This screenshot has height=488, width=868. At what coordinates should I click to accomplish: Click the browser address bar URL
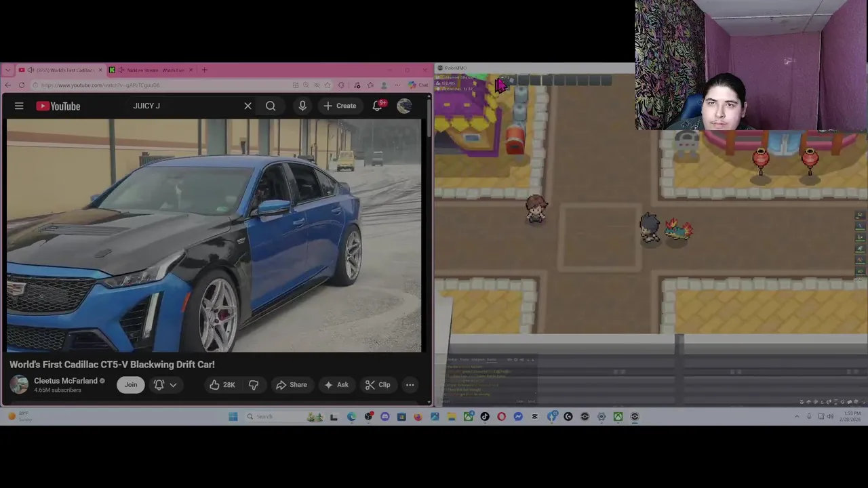point(100,85)
